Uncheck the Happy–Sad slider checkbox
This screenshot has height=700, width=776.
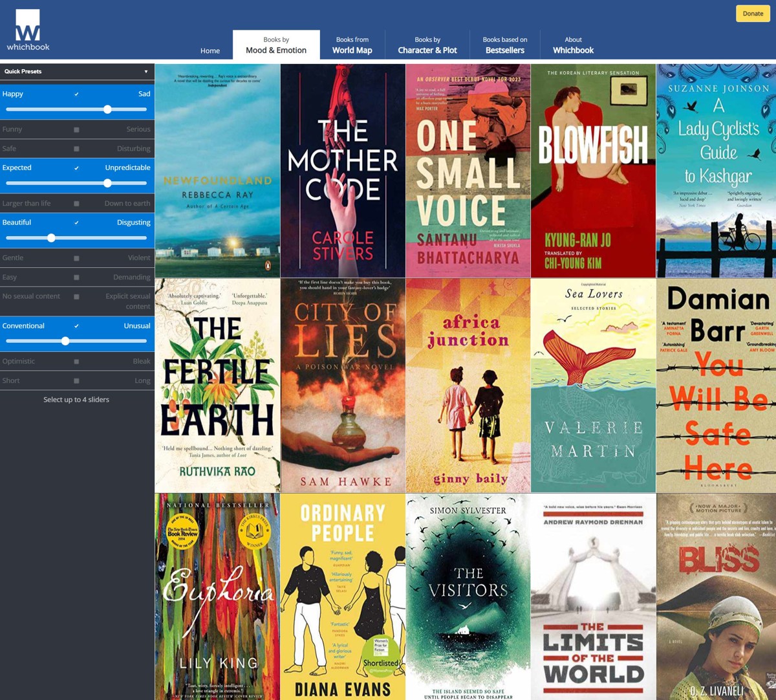click(76, 94)
